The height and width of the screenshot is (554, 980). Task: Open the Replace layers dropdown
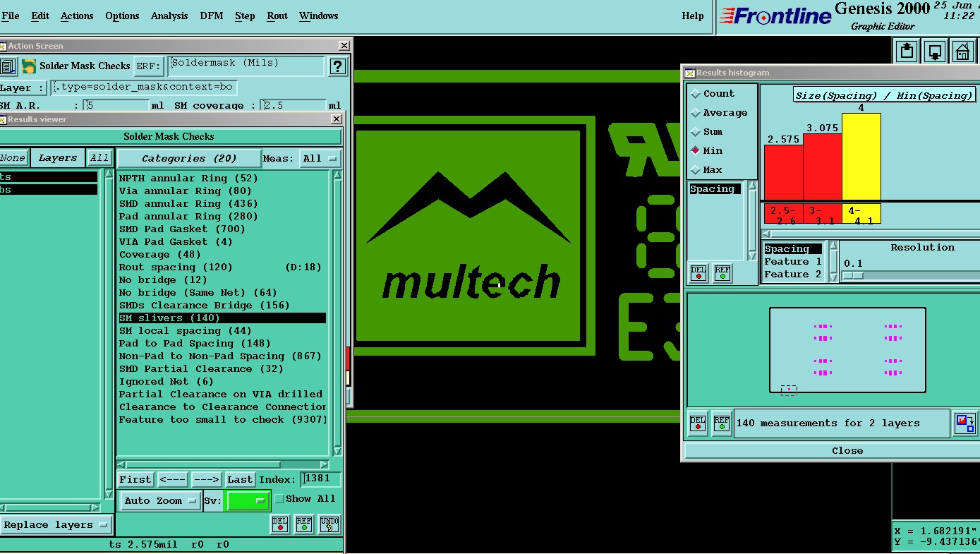[x=56, y=524]
